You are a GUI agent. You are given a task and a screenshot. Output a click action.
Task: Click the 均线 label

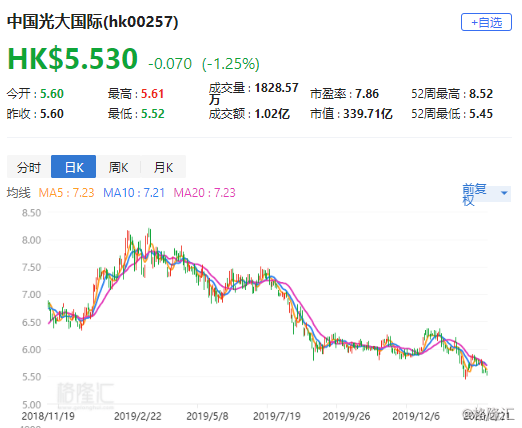coord(19,193)
